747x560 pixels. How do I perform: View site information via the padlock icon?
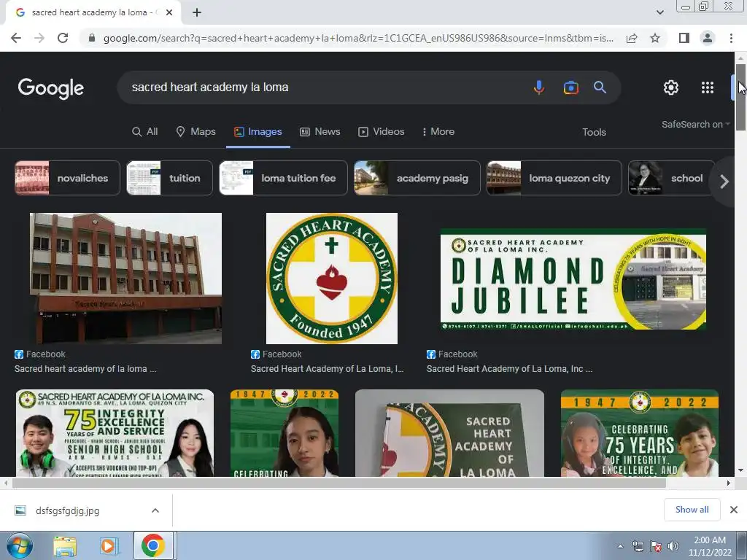point(92,38)
